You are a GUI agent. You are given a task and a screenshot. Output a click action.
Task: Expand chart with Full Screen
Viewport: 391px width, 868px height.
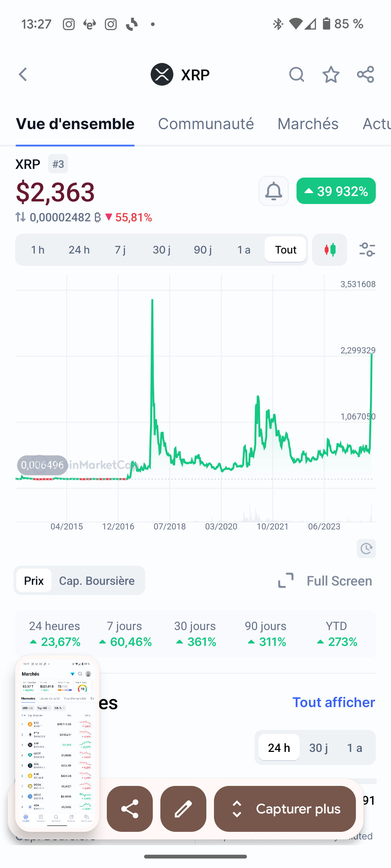325,581
